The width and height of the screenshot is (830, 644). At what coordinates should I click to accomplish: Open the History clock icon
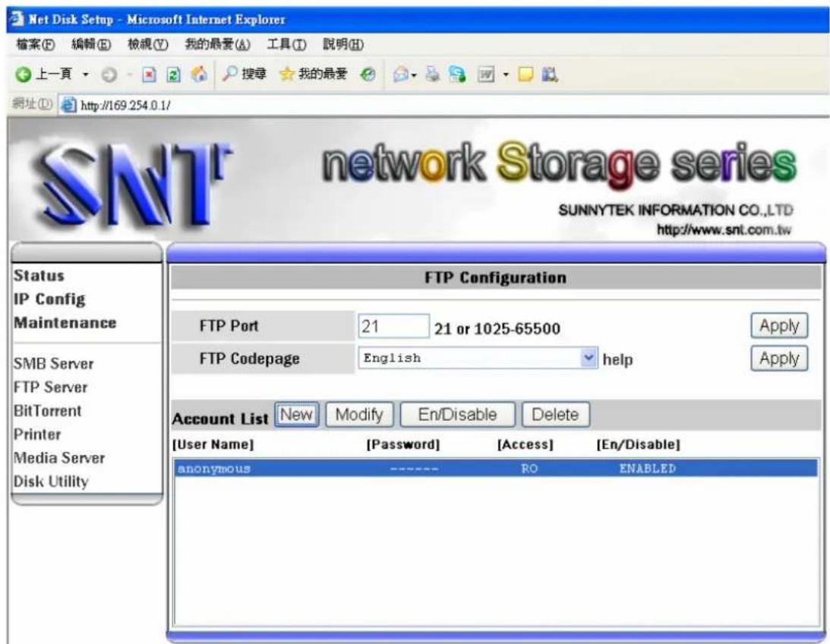[x=368, y=75]
